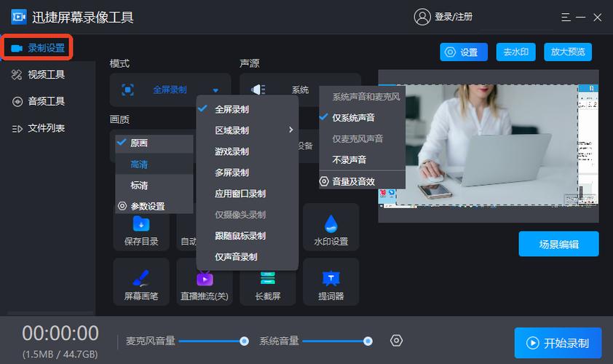Click the 声源 section label
This screenshot has height=364, width=613.
250,63
